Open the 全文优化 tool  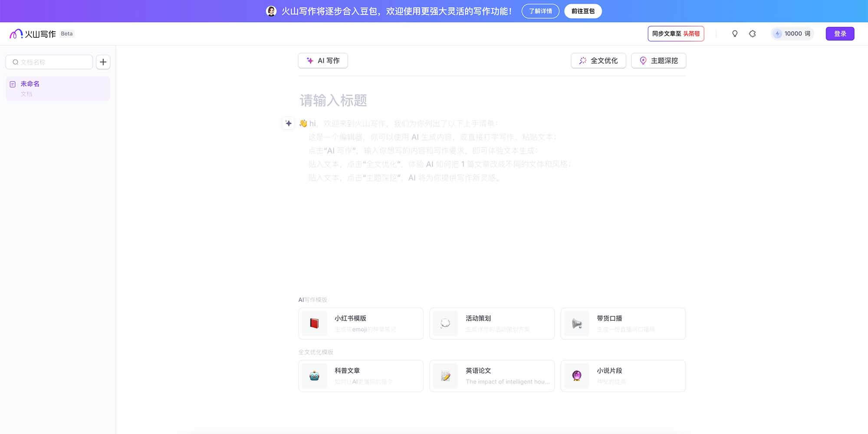598,60
